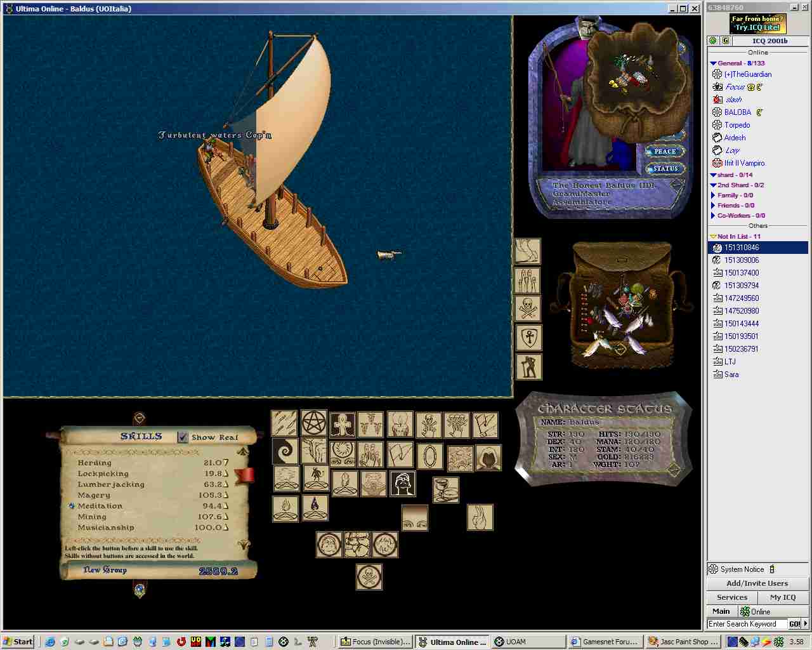Click the skull with hand spell icon
812x650 pixels.
428,425
